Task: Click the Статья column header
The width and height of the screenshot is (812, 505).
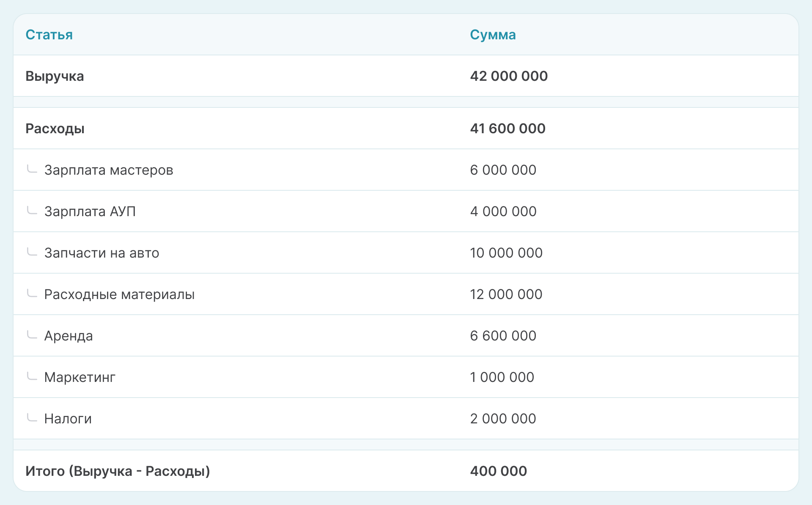Action: coord(49,35)
